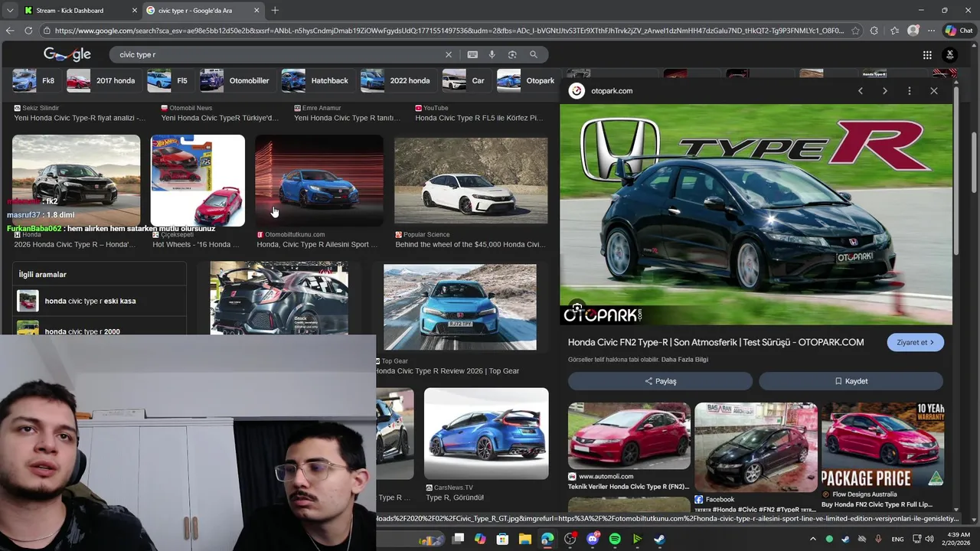Click Lens search icon on preview image
Screen dimensions: 980x551
[577, 309]
